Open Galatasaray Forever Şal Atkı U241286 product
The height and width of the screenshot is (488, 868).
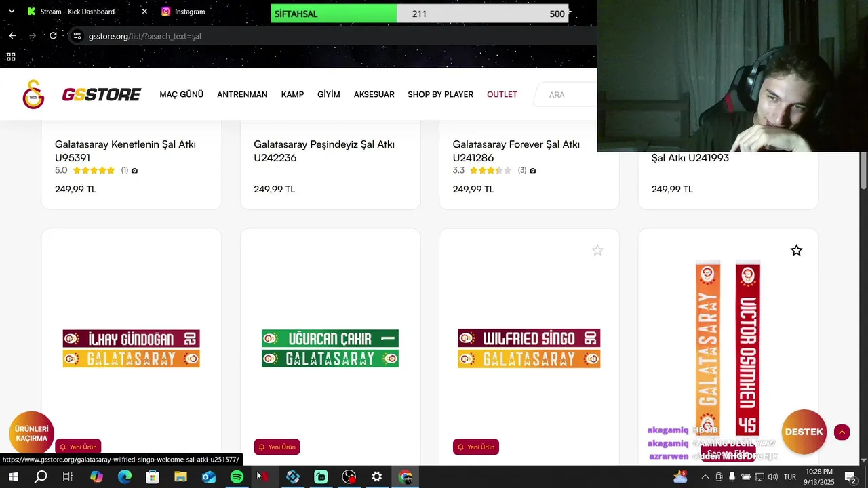516,151
